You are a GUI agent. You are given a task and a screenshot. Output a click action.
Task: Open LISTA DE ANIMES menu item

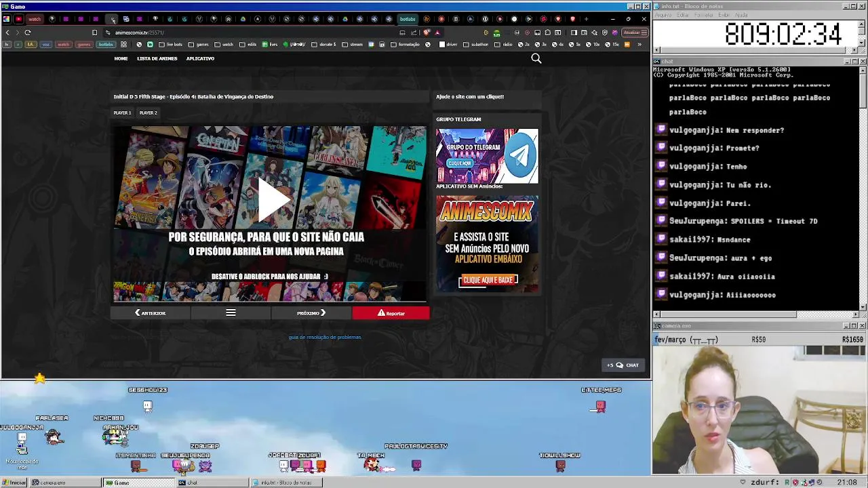pos(157,58)
